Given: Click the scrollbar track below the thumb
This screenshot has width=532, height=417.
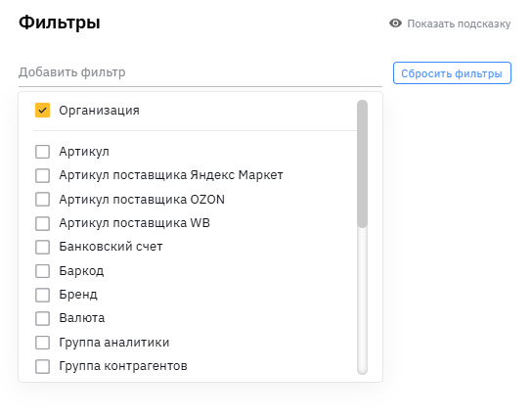Looking at the screenshot, I should [363, 301].
